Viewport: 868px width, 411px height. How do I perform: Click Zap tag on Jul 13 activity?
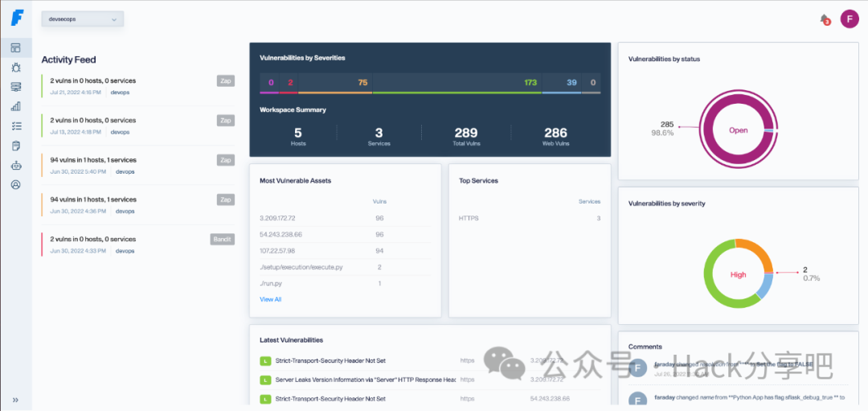point(225,120)
